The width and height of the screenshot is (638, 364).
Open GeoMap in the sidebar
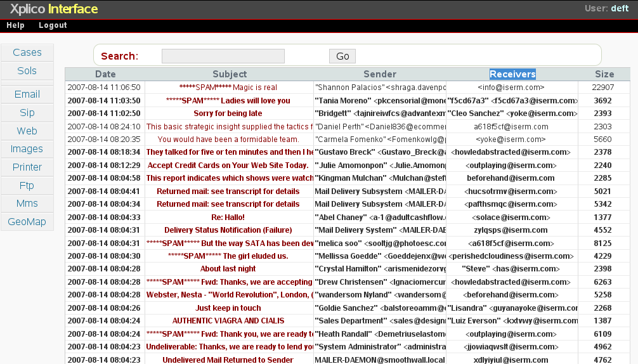(x=27, y=222)
